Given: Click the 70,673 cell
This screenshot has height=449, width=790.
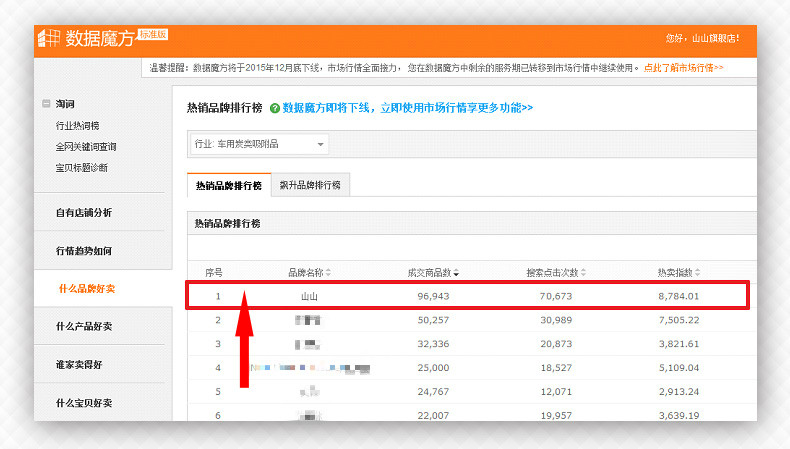Looking at the screenshot, I should [x=556, y=296].
